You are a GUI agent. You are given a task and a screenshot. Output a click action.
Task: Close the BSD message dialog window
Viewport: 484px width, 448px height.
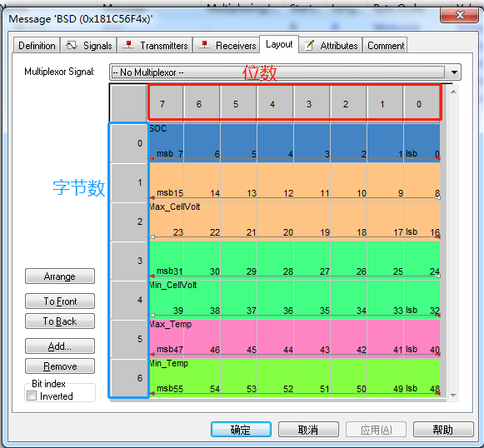pyautogui.click(x=460, y=16)
